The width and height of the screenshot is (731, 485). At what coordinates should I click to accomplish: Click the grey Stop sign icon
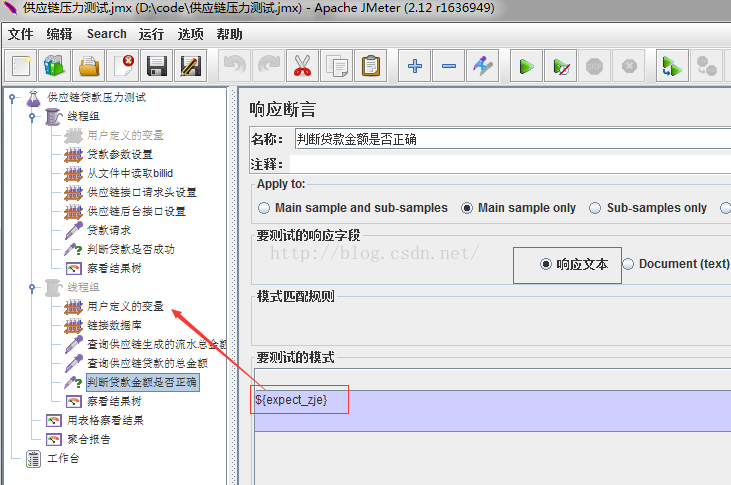coord(594,66)
